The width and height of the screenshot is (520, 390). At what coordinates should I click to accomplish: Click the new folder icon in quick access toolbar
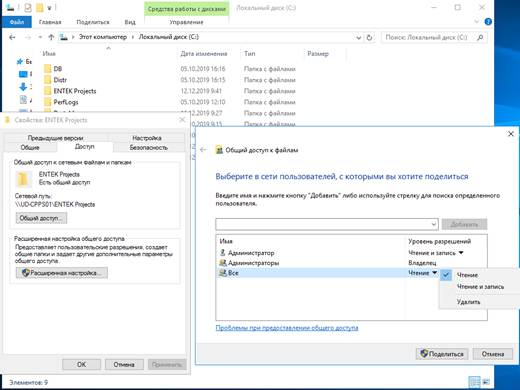pos(40,8)
